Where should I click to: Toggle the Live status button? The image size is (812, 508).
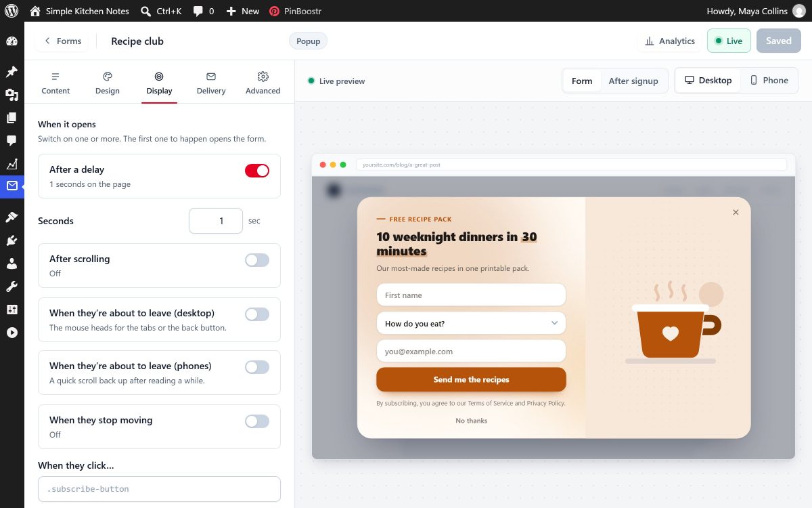[729, 41]
